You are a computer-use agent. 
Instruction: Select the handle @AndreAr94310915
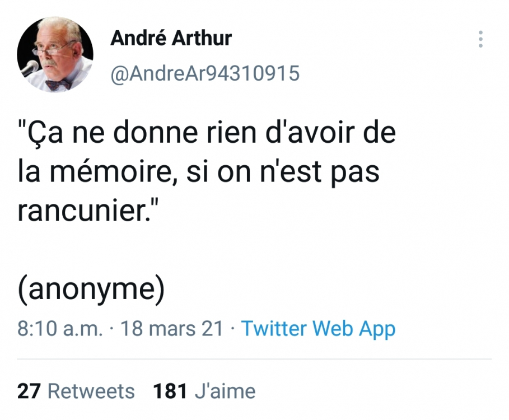(x=204, y=72)
